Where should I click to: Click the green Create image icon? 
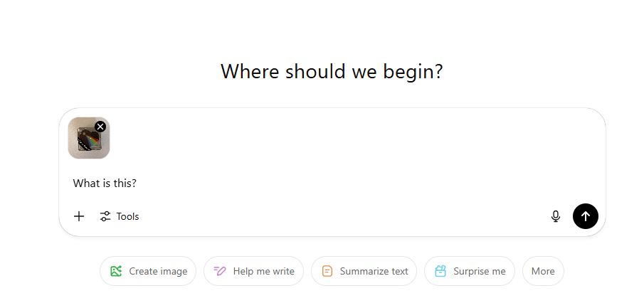pos(116,271)
